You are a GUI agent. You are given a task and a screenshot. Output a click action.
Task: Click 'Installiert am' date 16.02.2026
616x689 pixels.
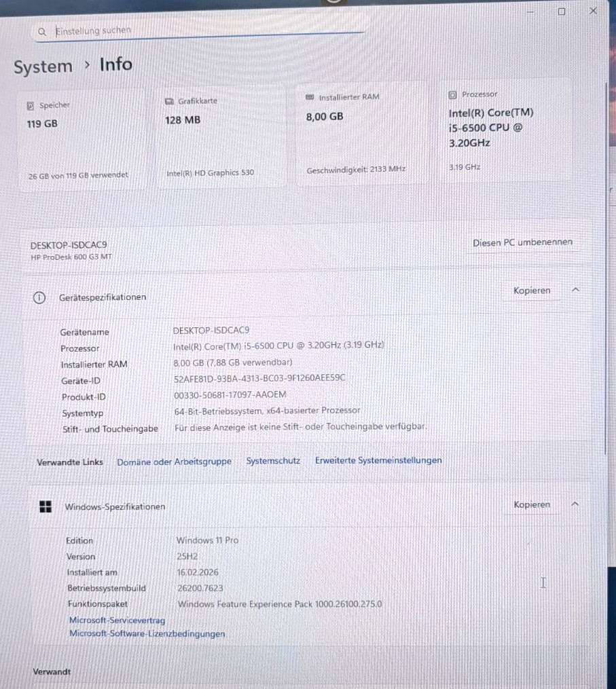[198, 572]
